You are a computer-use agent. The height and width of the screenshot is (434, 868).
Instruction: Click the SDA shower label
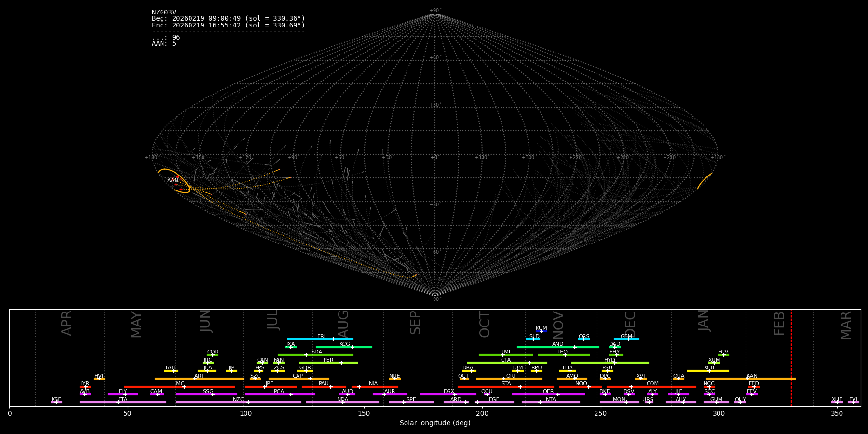[317, 352]
